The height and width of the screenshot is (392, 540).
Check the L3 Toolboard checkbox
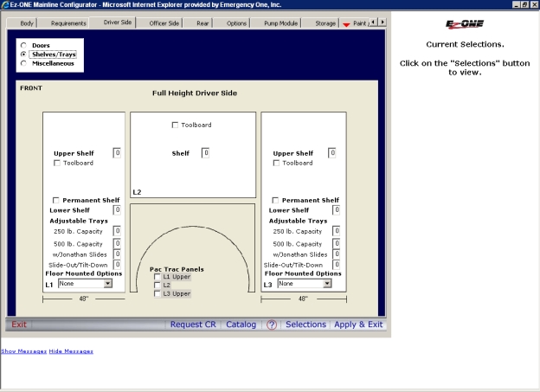(x=276, y=163)
